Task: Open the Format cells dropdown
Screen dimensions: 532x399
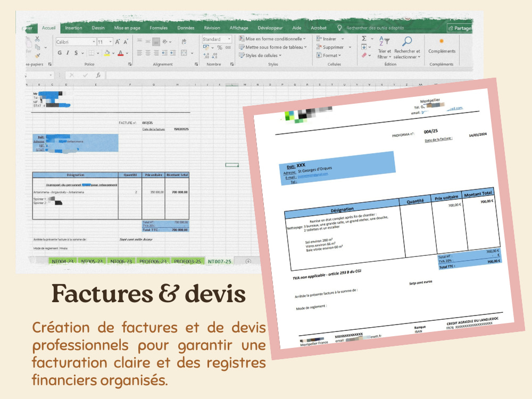Action: [x=328, y=55]
